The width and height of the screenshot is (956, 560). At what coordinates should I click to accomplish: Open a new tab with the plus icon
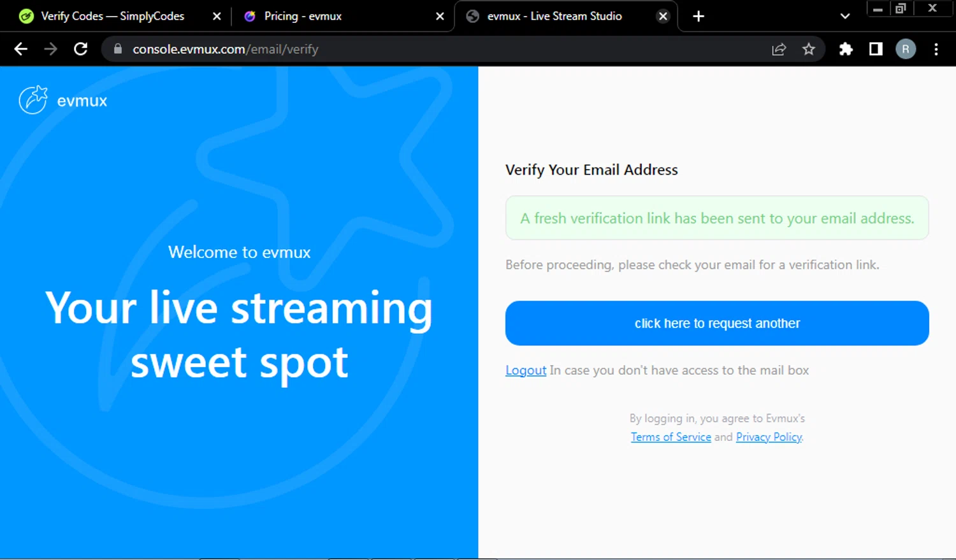[x=699, y=17]
